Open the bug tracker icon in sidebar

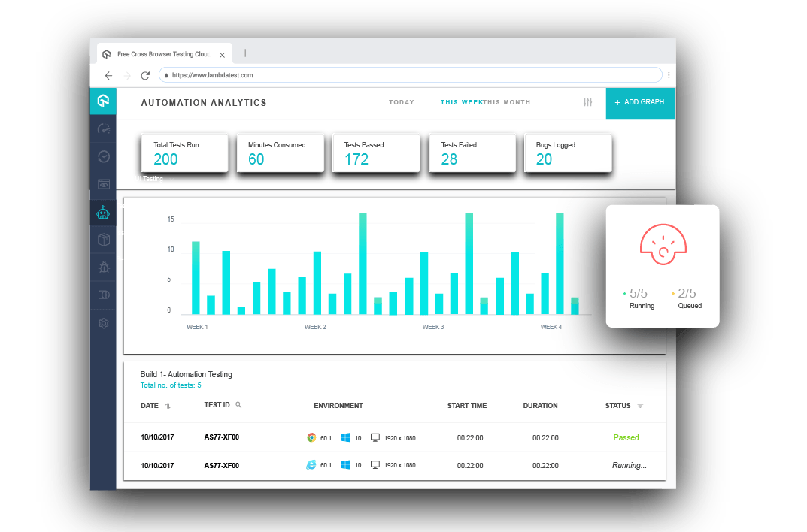tap(103, 267)
